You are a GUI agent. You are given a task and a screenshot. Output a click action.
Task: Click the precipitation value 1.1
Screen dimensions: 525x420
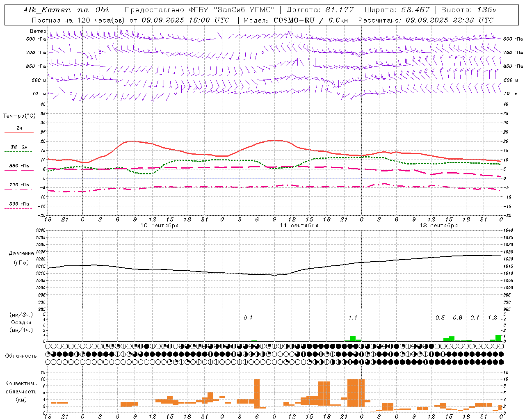pos(353,318)
